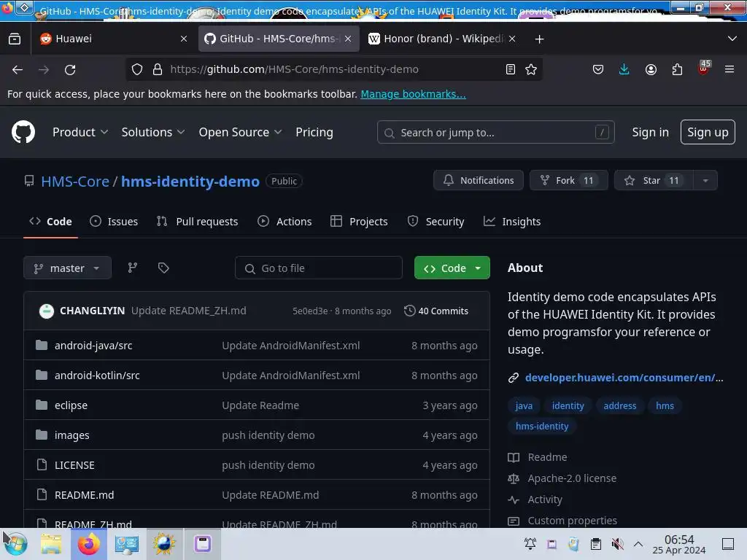Open developer.huawei.com link in About
The width and height of the screenshot is (747, 560).
624,378
